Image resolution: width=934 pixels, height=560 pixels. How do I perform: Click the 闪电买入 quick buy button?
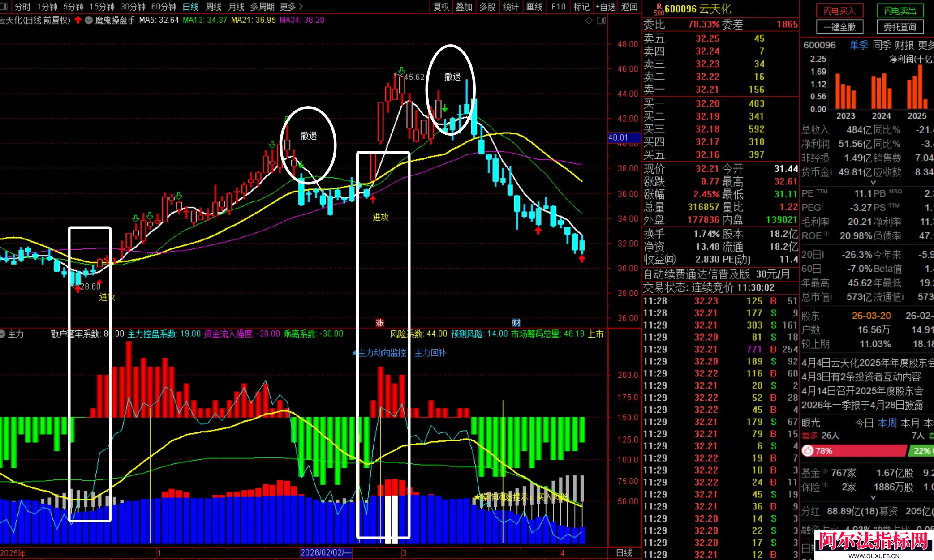(x=839, y=11)
